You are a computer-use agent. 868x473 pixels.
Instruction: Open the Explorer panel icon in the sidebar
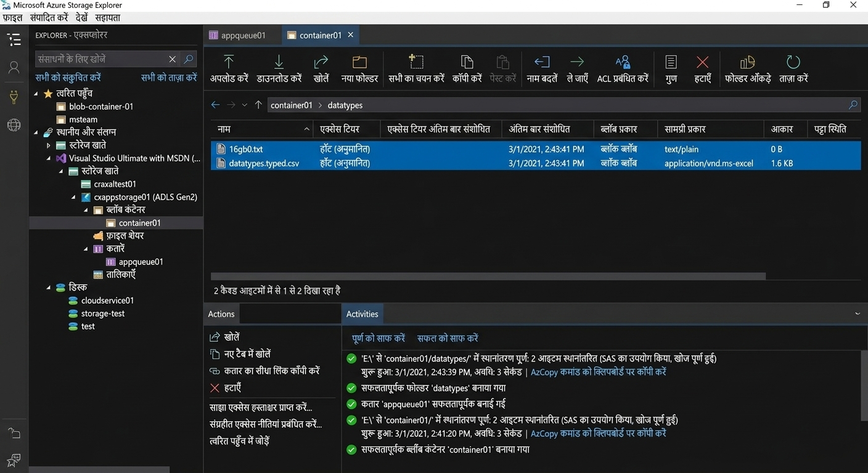coord(14,40)
